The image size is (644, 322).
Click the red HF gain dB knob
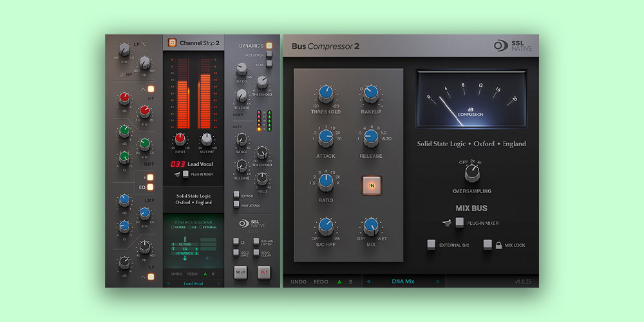click(124, 99)
